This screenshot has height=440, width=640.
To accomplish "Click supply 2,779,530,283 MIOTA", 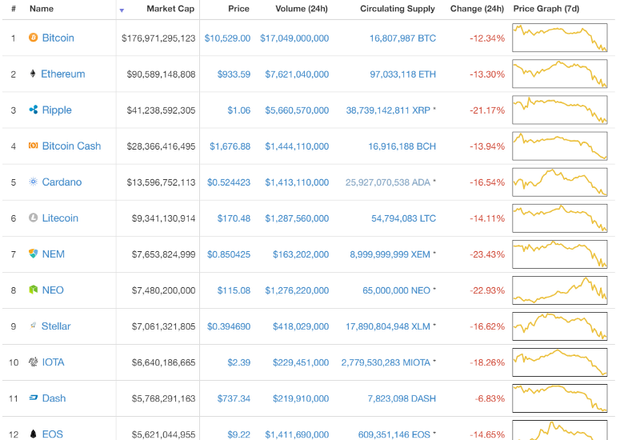I will (x=386, y=362).
